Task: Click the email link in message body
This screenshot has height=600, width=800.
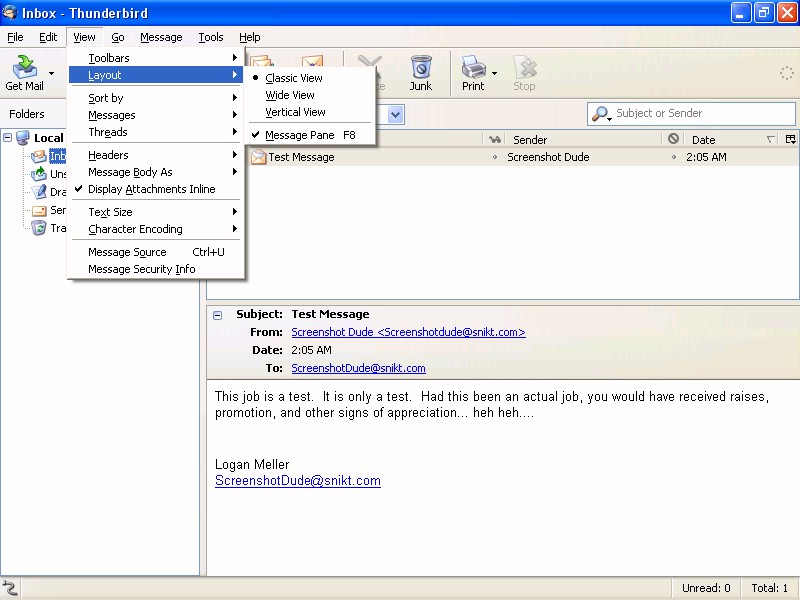Action: (297, 481)
